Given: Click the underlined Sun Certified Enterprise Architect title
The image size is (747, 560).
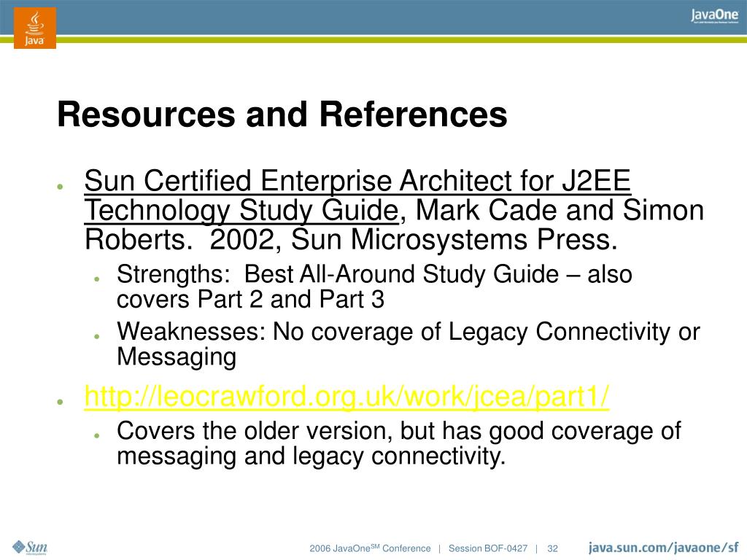Looking at the screenshot, I should pyautogui.click(x=357, y=195).
